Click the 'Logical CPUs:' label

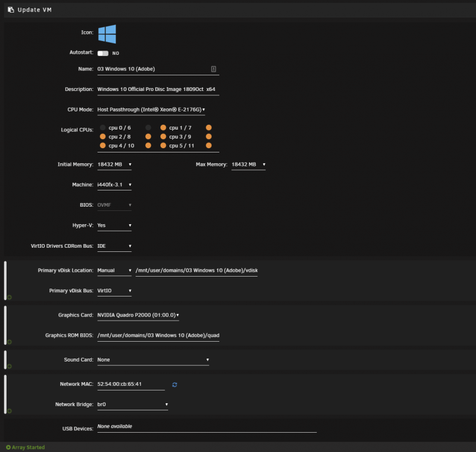(77, 130)
